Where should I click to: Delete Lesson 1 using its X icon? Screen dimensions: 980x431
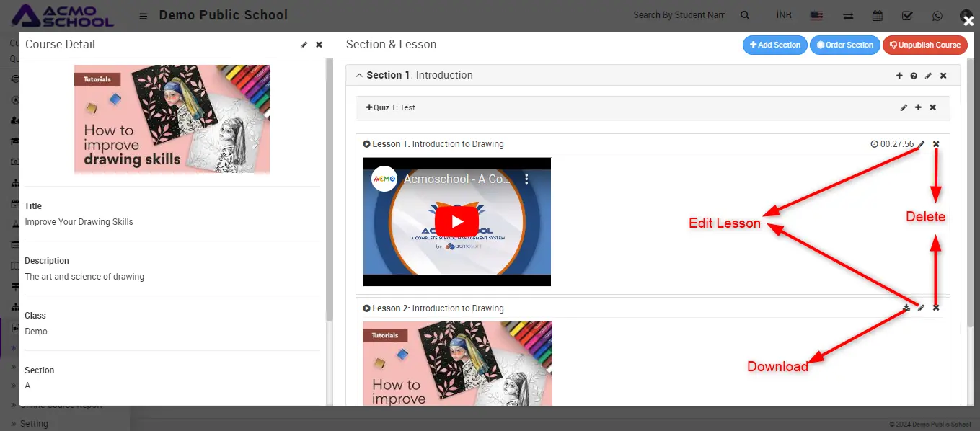point(936,144)
